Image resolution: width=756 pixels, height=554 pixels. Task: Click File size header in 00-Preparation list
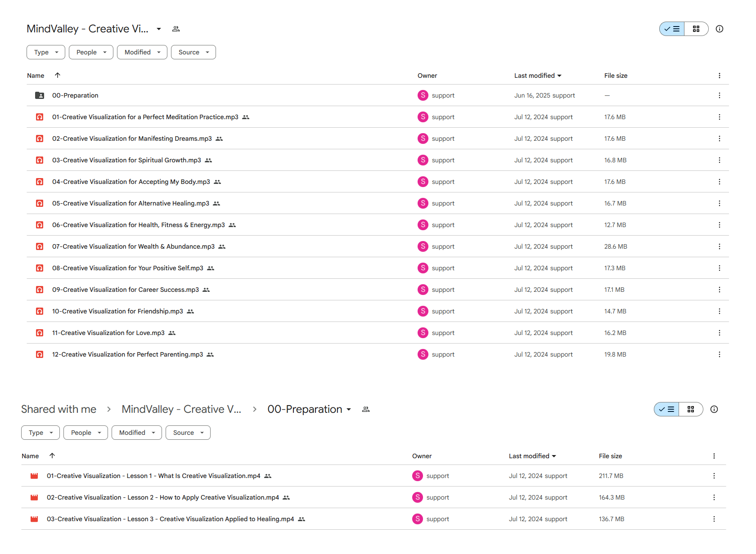coord(610,456)
